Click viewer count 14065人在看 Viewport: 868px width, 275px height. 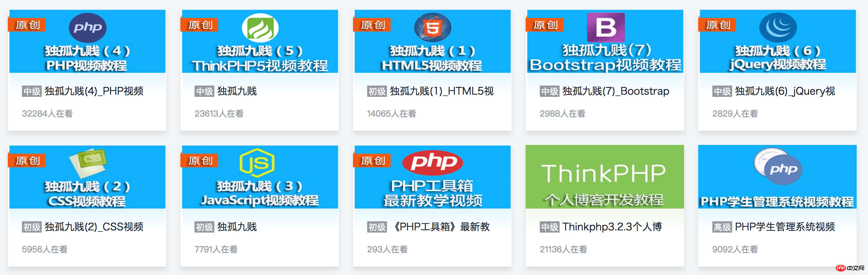pyautogui.click(x=392, y=114)
